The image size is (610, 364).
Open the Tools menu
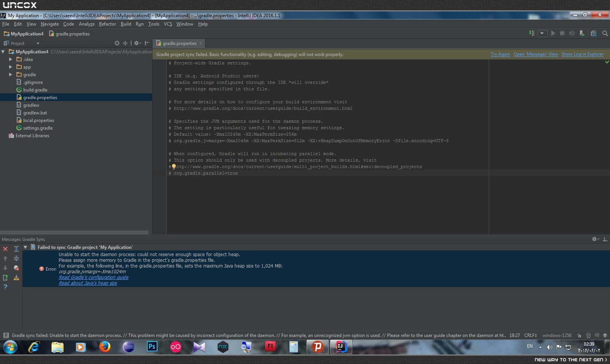[x=154, y=24]
